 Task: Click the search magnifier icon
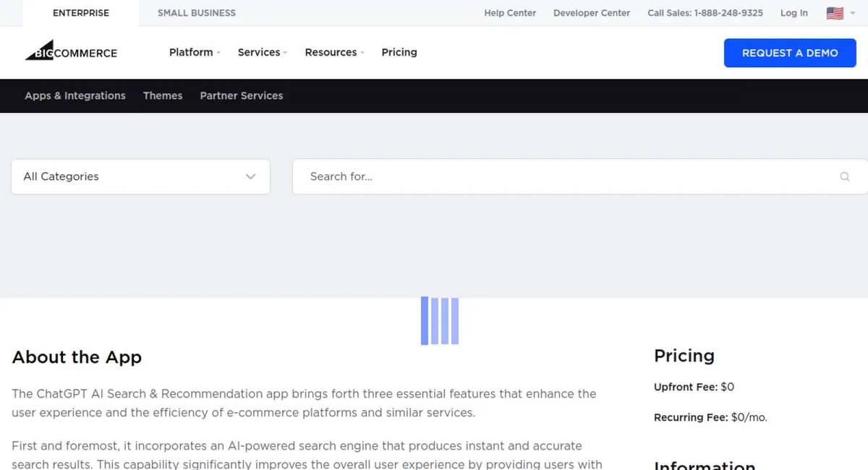tap(844, 176)
